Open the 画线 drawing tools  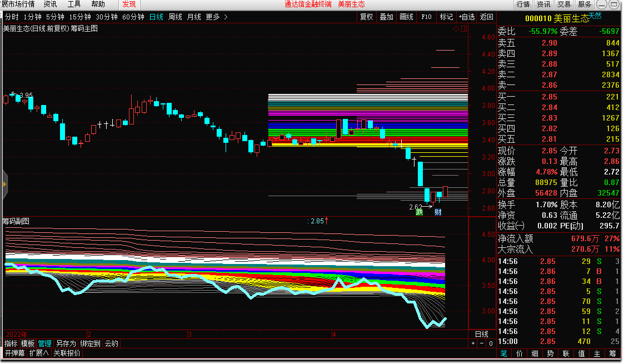406,17
